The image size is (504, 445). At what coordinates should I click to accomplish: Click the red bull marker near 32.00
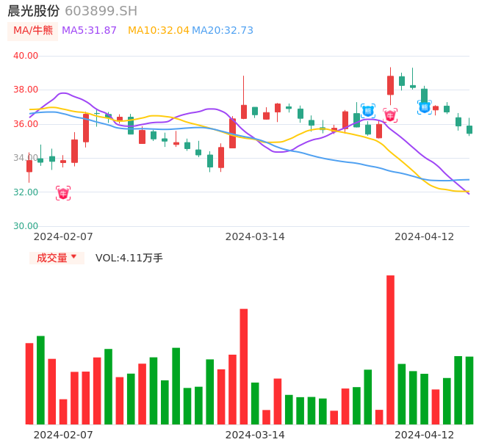63,193
